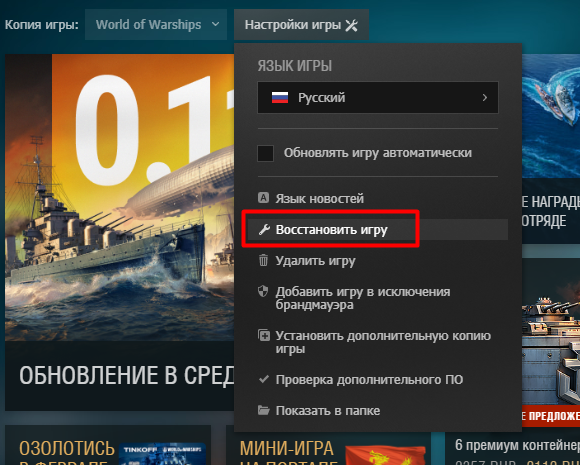Viewport: 580px width, 465px height.
Task: Click the plus-copy icon for additional game copy
Action: coord(264,336)
